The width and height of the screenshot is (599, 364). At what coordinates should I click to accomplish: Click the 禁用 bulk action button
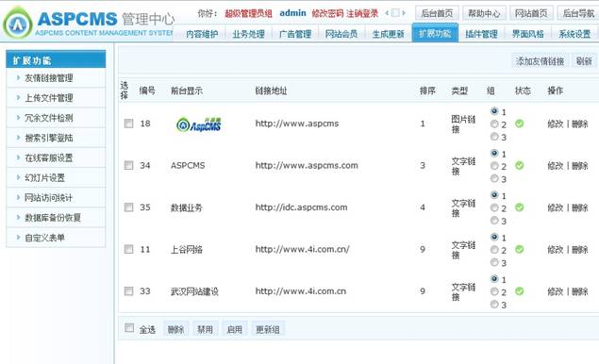(205, 329)
